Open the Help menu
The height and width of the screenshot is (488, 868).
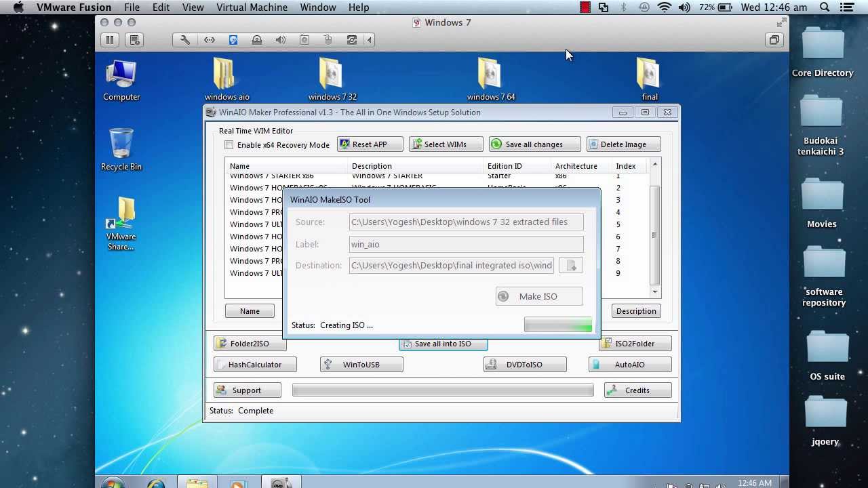[358, 7]
